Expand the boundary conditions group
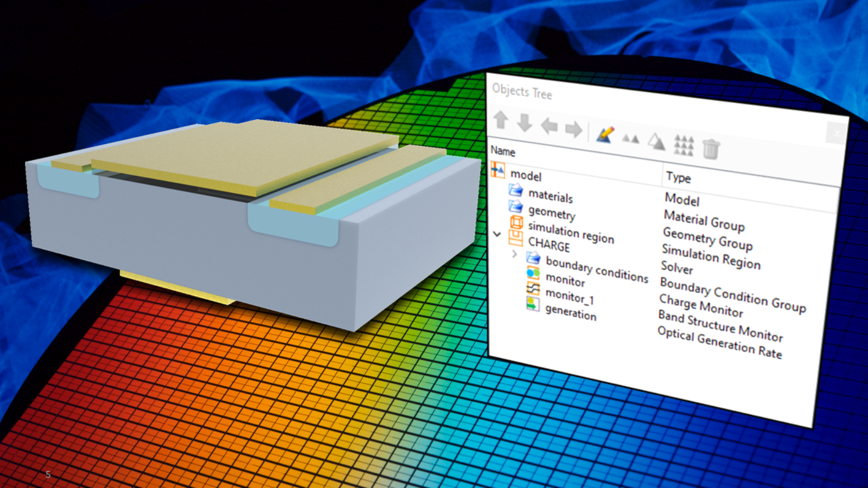 point(515,254)
